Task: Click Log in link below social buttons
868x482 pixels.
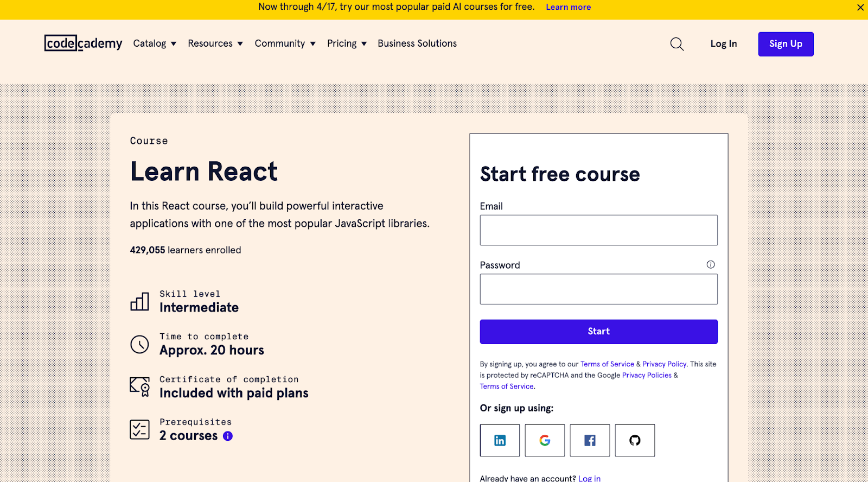Action: click(589, 478)
